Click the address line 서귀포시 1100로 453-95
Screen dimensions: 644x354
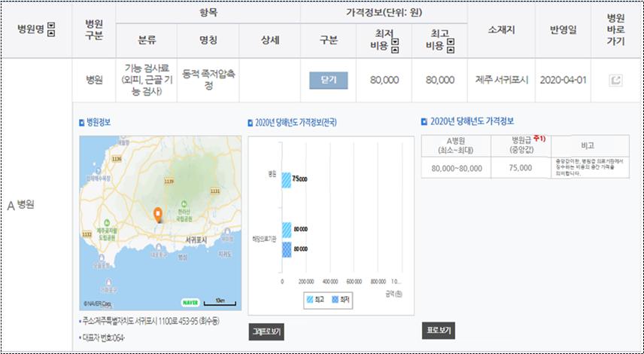[x=149, y=321]
